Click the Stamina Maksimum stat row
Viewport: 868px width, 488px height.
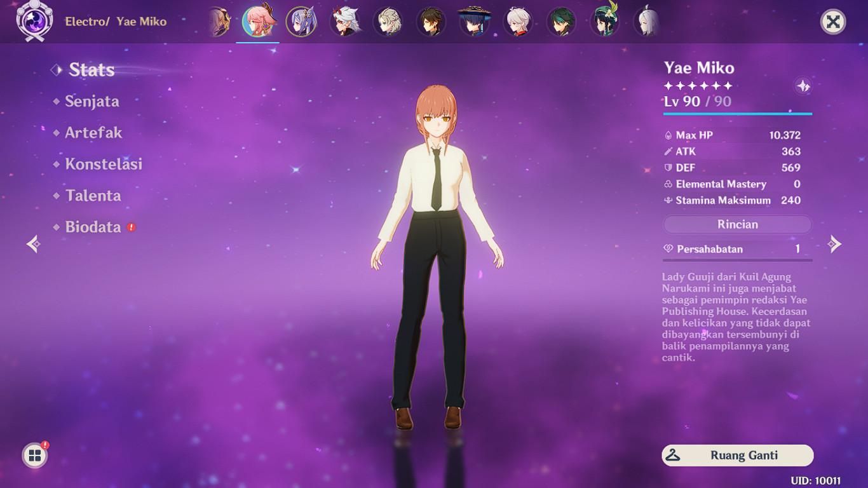pos(732,200)
